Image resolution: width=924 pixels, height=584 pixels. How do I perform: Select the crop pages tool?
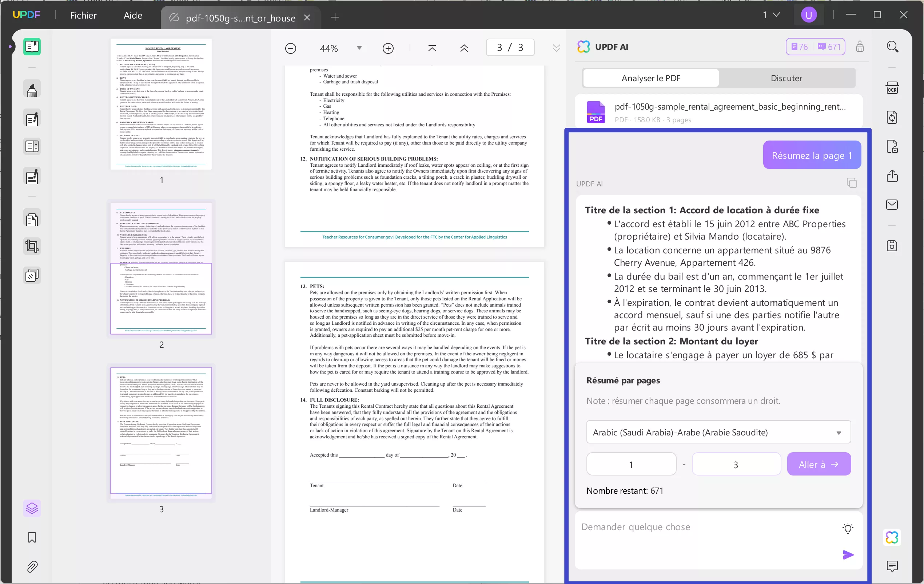pyautogui.click(x=31, y=246)
